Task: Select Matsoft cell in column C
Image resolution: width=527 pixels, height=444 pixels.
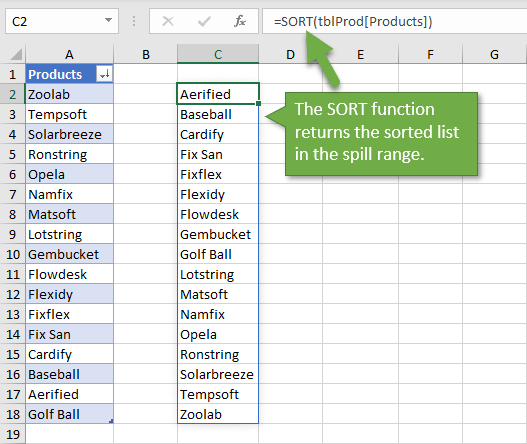Action: click(218, 294)
